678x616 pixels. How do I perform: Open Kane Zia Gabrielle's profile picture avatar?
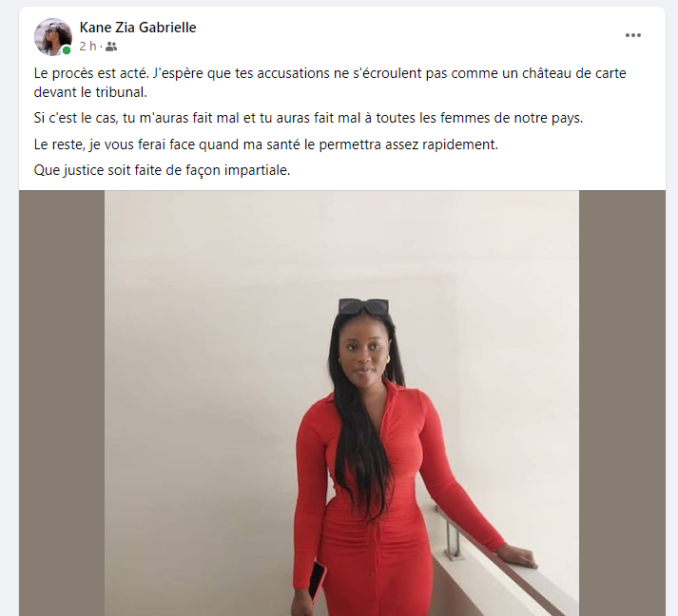coord(52,37)
